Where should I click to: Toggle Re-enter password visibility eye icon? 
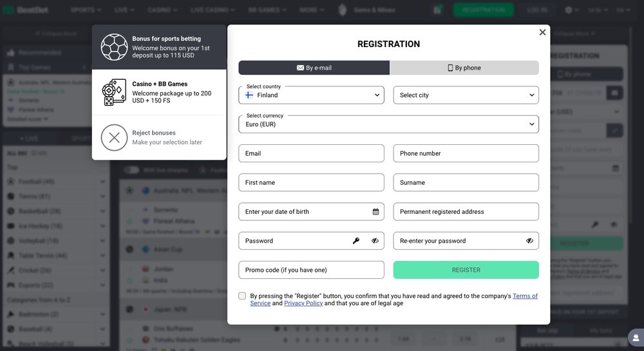pos(530,241)
